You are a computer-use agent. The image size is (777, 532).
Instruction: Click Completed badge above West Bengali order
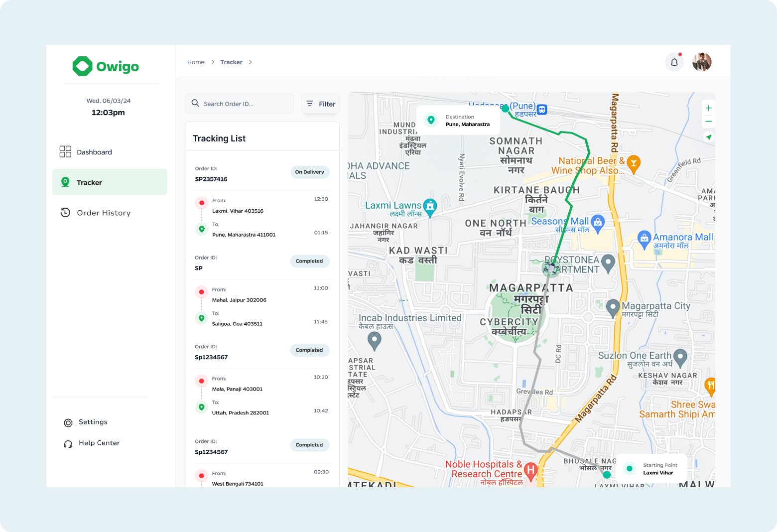(310, 445)
